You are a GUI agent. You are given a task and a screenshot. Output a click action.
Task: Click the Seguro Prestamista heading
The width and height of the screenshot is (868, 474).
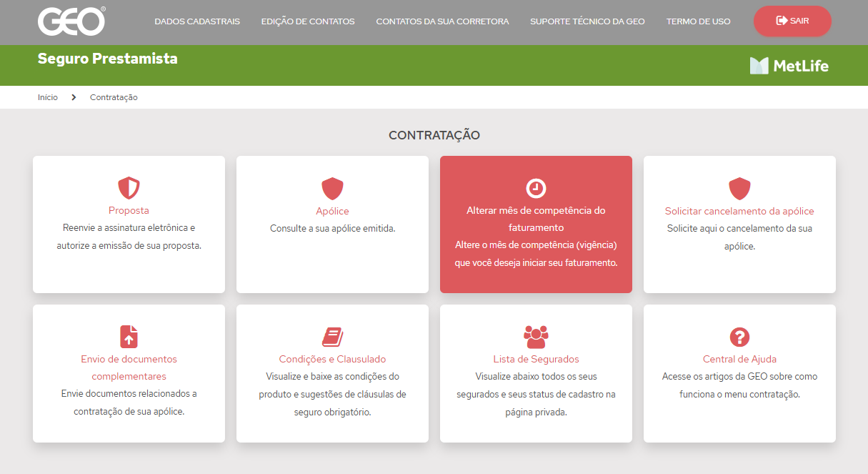click(x=107, y=59)
